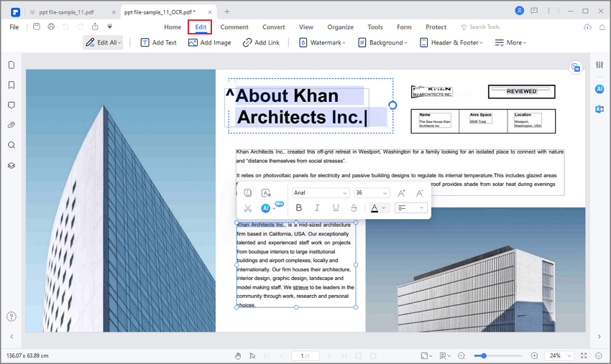The width and height of the screenshot is (611, 364).
Task: Click the Zoom out minus icon
Action: [461, 355]
